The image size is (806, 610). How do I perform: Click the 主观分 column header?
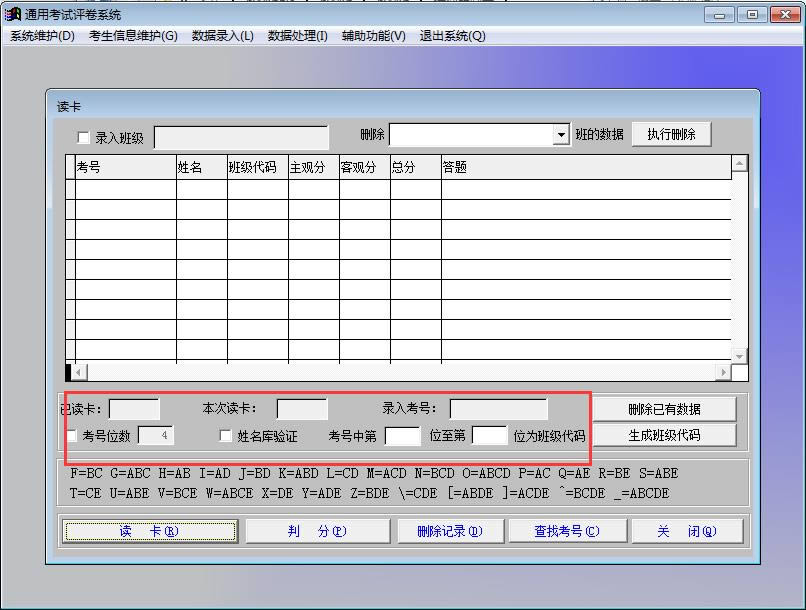pos(314,167)
